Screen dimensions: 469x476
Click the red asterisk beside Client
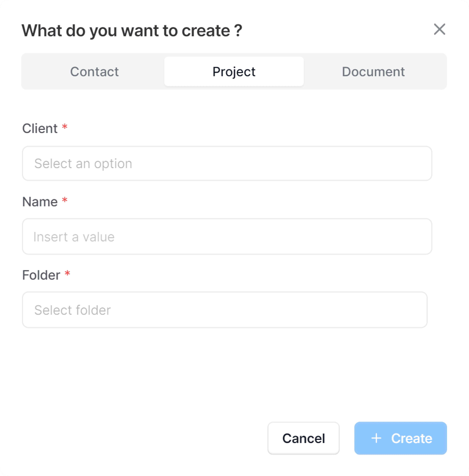[65, 127]
